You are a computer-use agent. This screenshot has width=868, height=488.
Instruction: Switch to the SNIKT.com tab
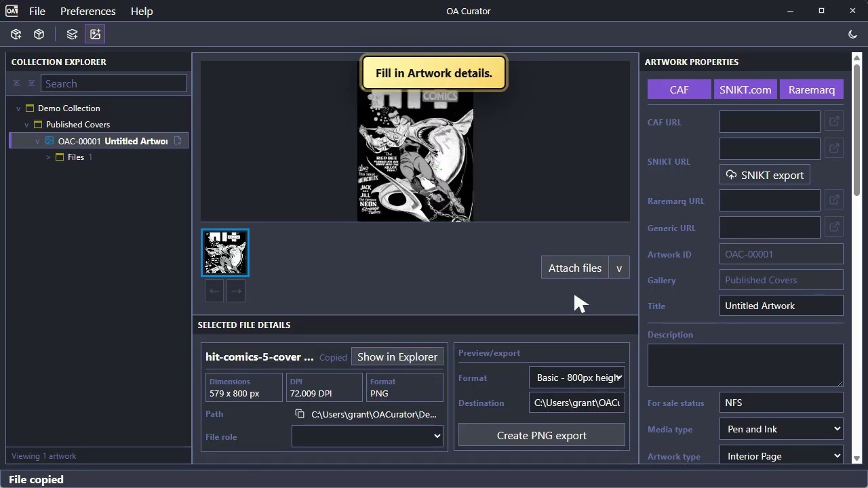click(745, 89)
